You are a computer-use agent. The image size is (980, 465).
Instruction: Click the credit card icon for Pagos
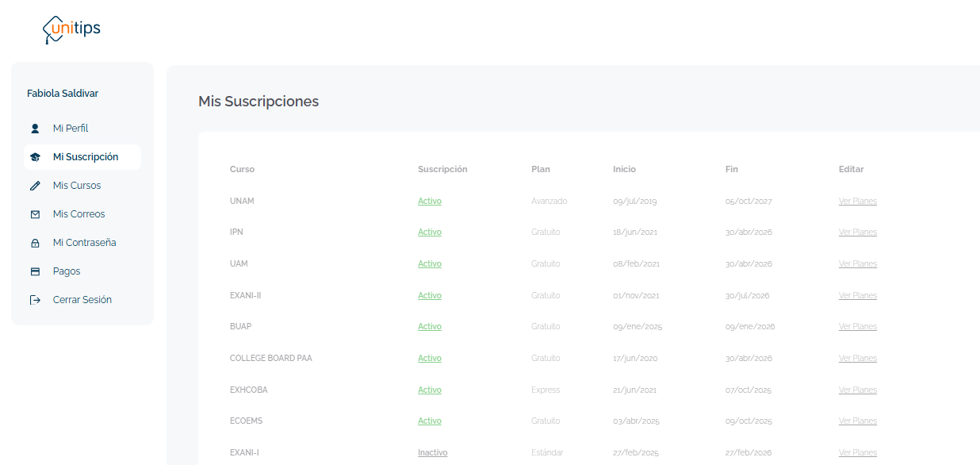point(35,271)
